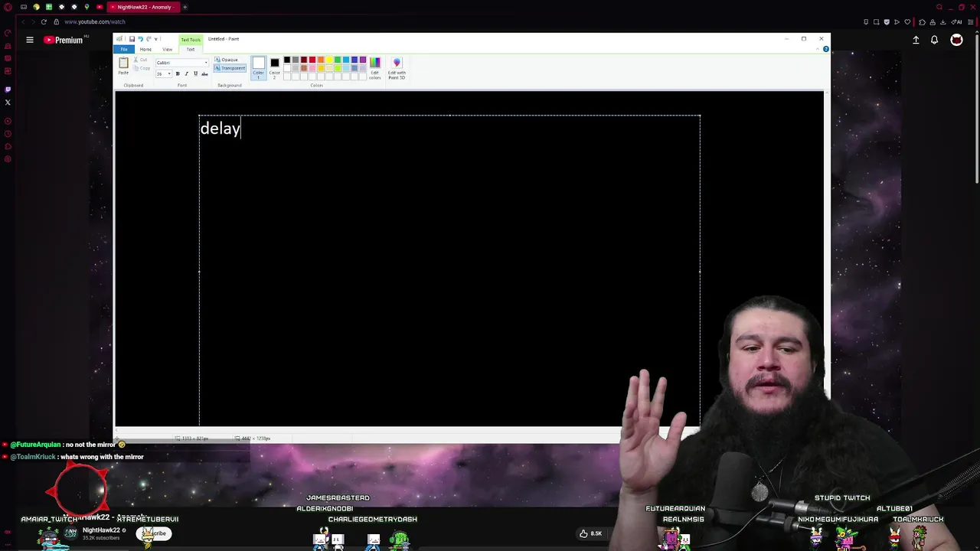The image size is (980, 551).
Task: Open the Customize Quick Access Toolbar dropdown in Paint
Action: click(156, 39)
